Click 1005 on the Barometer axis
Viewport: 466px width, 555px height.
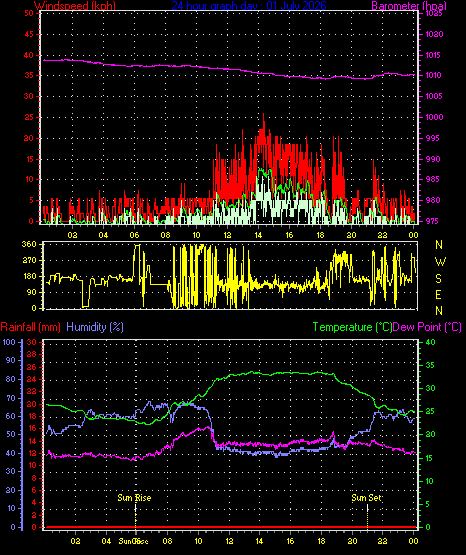(433, 96)
